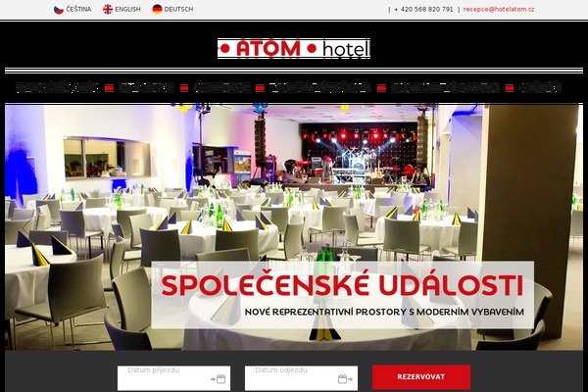Click the first red separator icon in navigation
This screenshot has height=392, width=588.
coord(109,88)
